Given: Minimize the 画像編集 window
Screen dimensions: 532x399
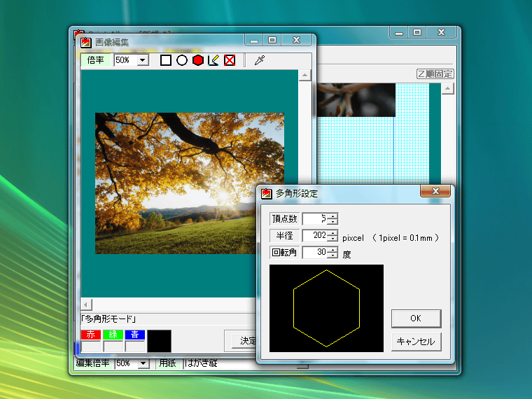Looking at the screenshot, I should tap(254, 40).
